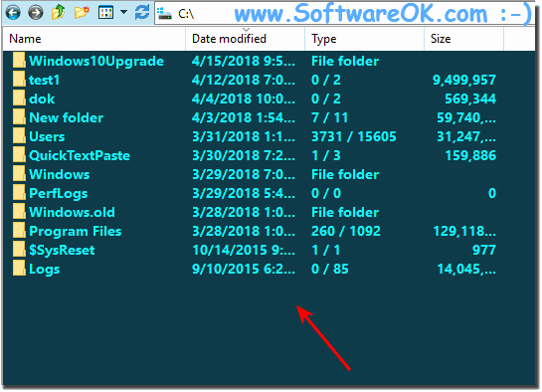The width and height of the screenshot is (542, 392).
Task: Click the 0 / 0 type of PerfLogs
Action: [326, 194]
